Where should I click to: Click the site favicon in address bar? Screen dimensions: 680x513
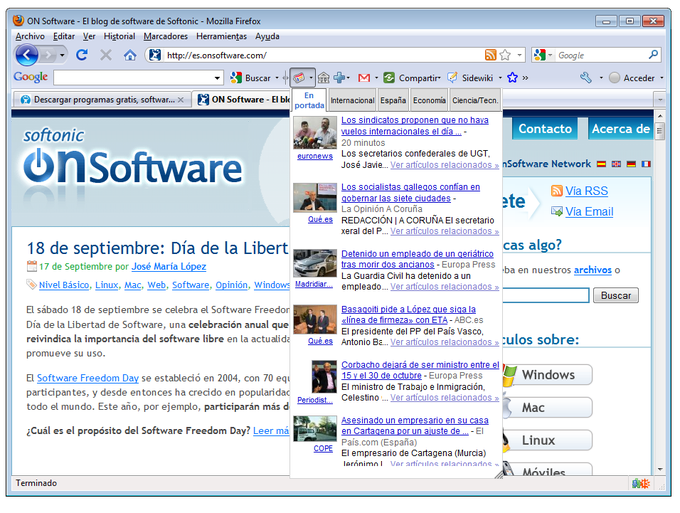pos(155,55)
